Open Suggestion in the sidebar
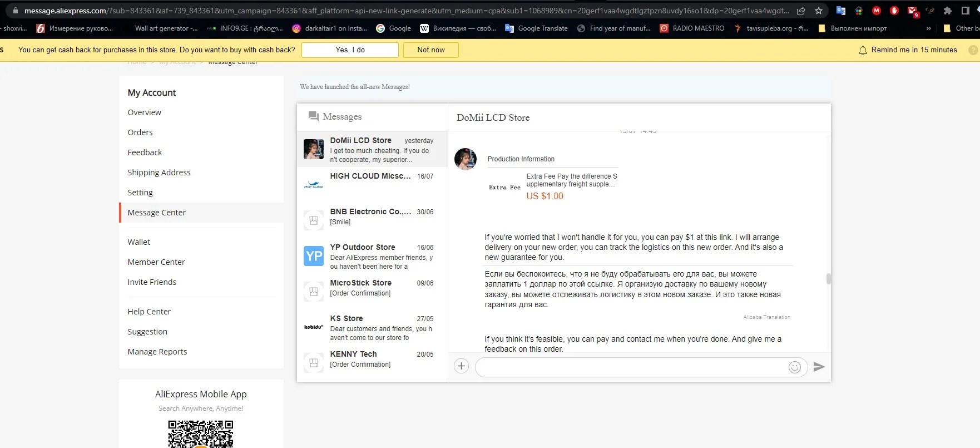Screen dimensions: 980x448 click(x=147, y=332)
